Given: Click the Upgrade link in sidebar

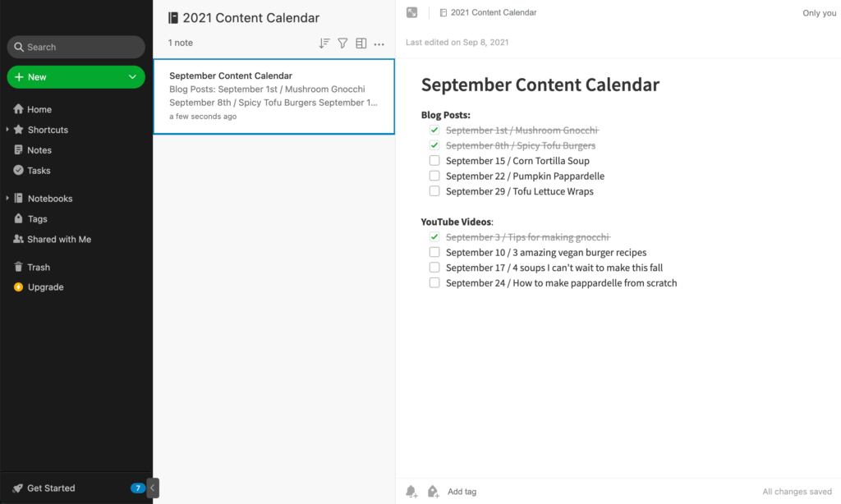Looking at the screenshot, I should [45, 287].
